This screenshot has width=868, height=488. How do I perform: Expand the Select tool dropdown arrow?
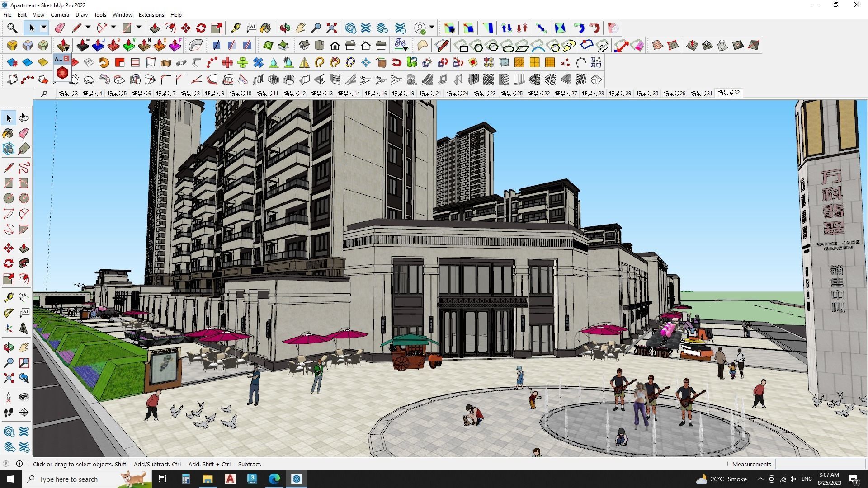(44, 28)
